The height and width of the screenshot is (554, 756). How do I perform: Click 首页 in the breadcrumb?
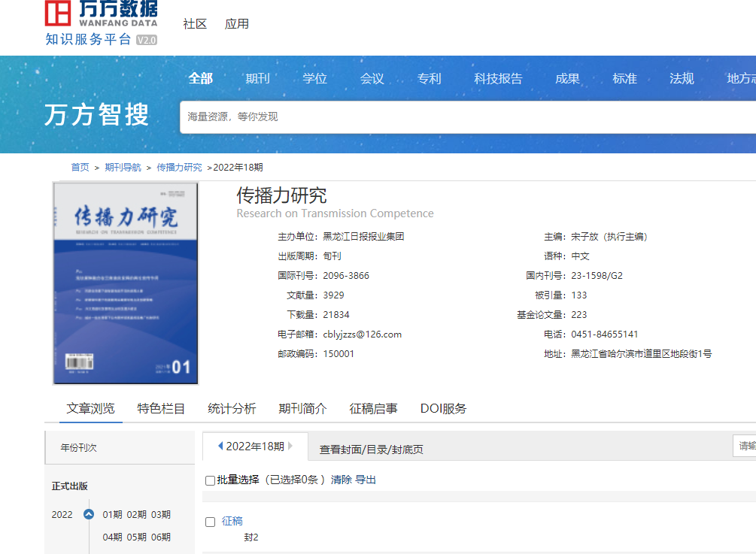click(80, 167)
